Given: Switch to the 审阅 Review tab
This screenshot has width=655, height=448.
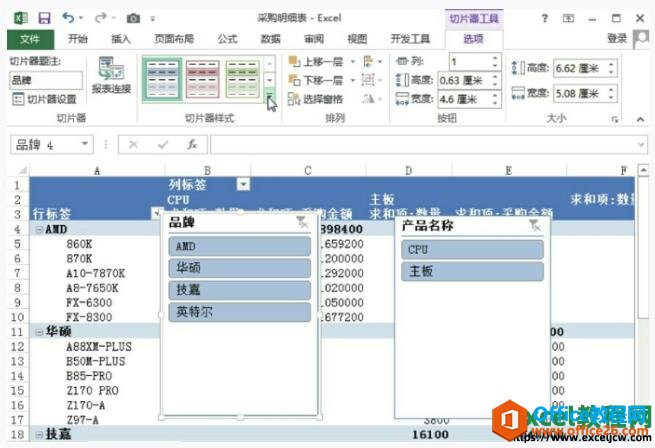Looking at the screenshot, I should point(314,39).
